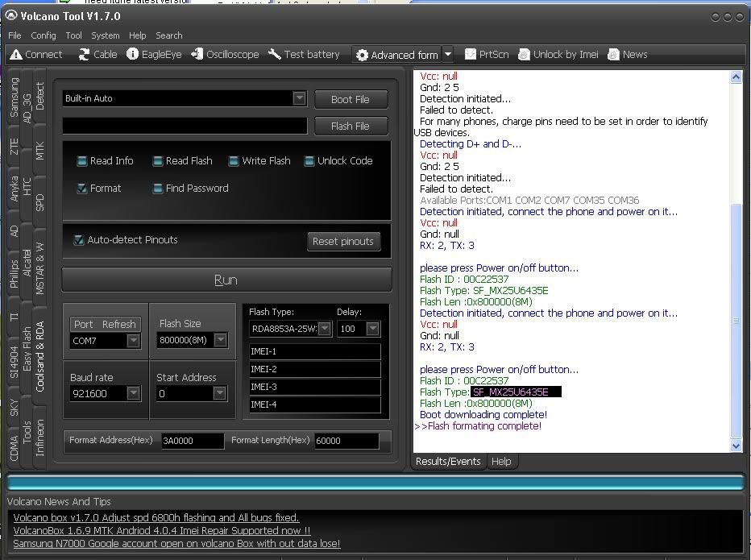Switch to the MTK vertical tab
751x560 pixels.
[39, 151]
